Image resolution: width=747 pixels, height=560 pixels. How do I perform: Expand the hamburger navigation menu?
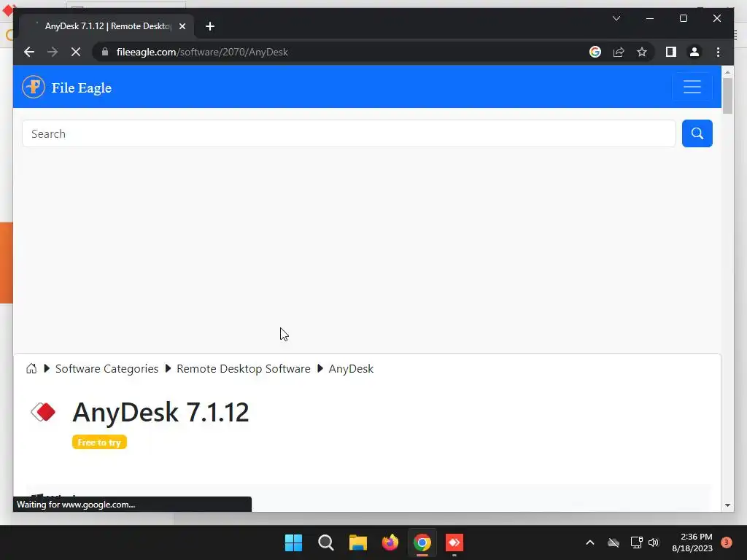click(x=692, y=87)
